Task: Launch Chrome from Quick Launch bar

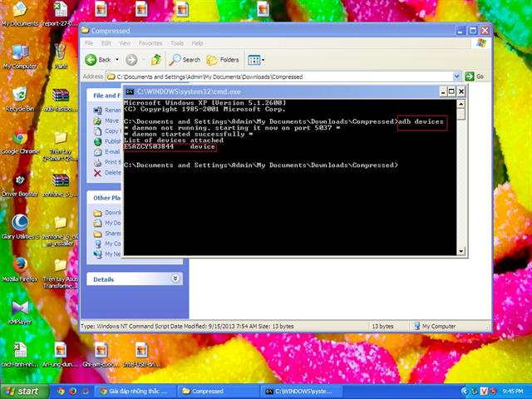Action: (61, 392)
